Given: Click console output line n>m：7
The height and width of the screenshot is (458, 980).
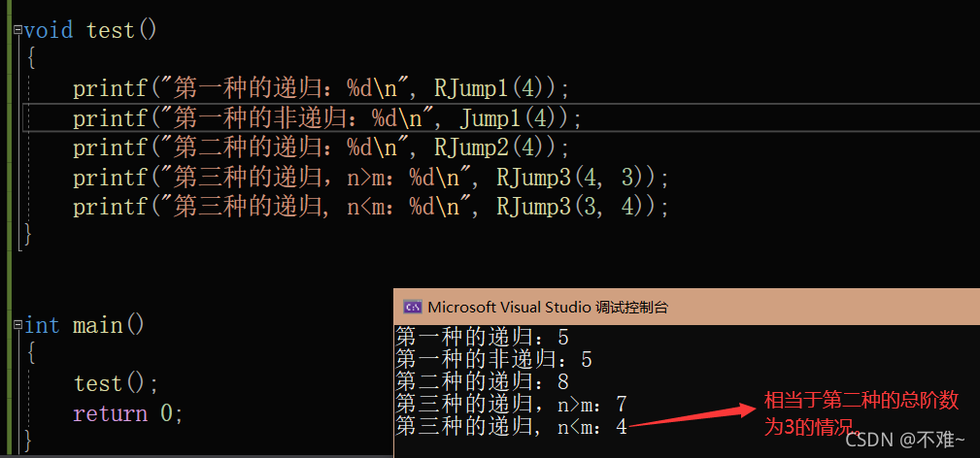Looking at the screenshot, I should (511, 405).
